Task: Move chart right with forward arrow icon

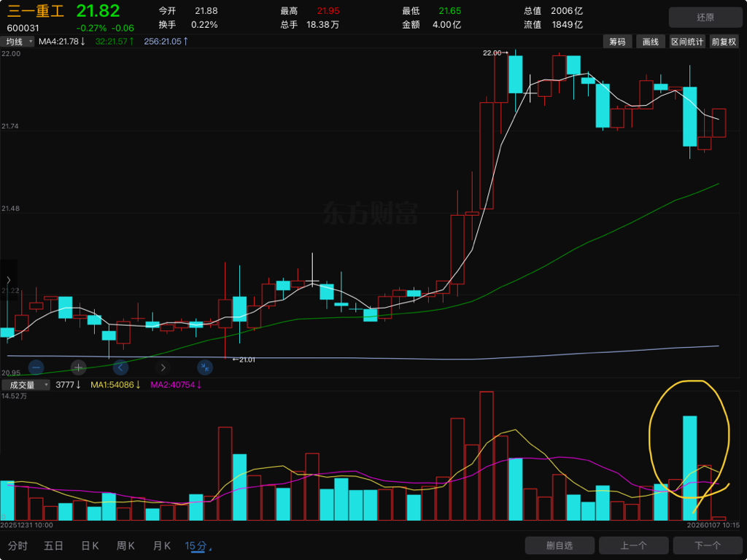Action: (x=163, y=367)
